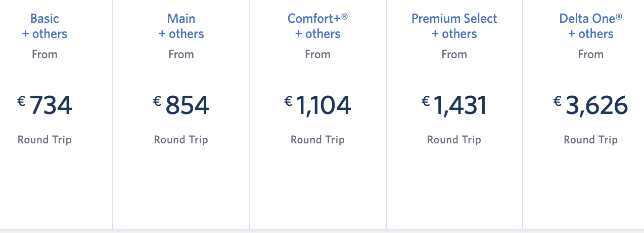Click the 'Round Trip' label under Comfort+
The height and width of the screenshot is (233, 644).
tap(317, 140)
